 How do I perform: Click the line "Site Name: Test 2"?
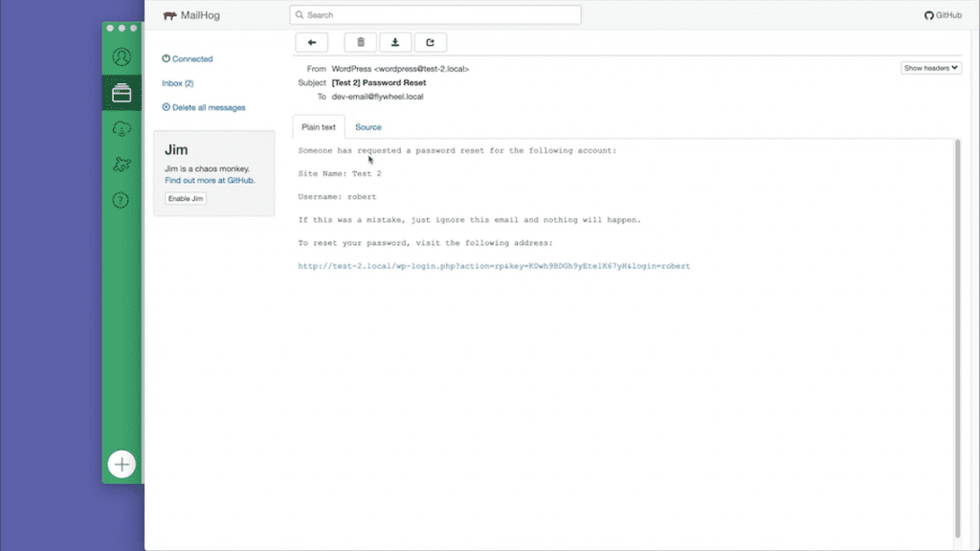[340, 174]
